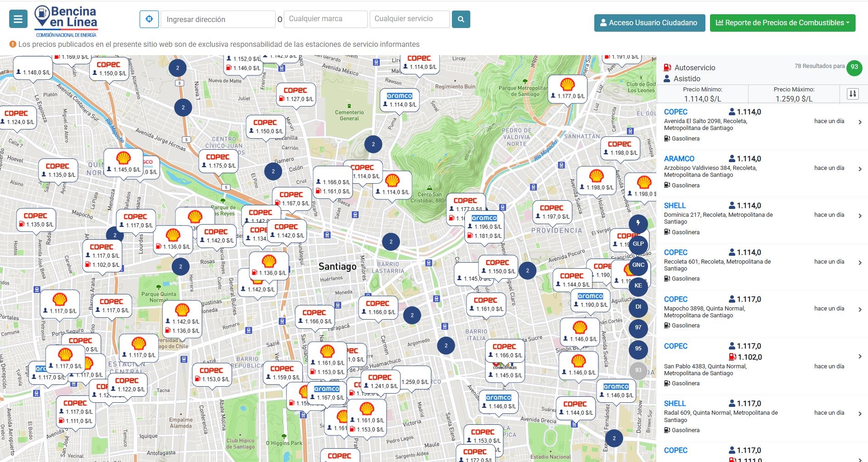Expand the ARAMCO Arzobispo Valdivieso station chevron

coord(860,169)
